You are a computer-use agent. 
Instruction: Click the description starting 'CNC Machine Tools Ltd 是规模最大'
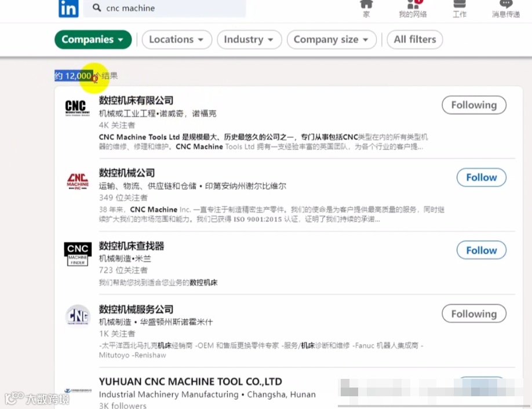point(263,142)
